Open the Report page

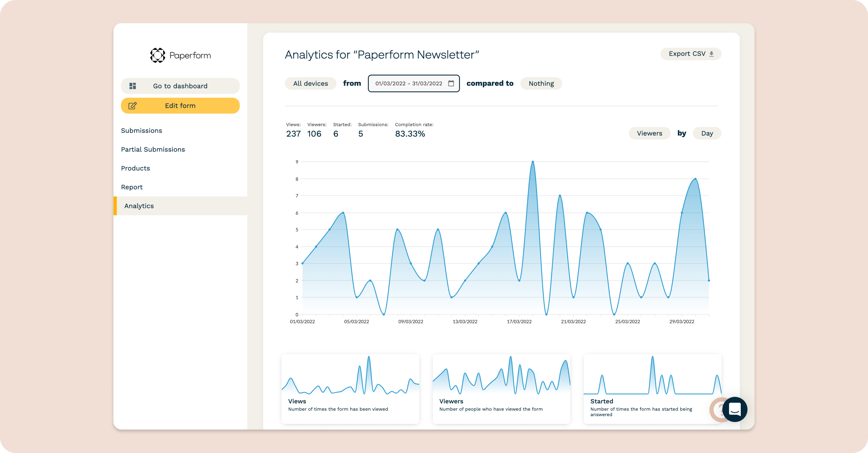tap(132, 187)
